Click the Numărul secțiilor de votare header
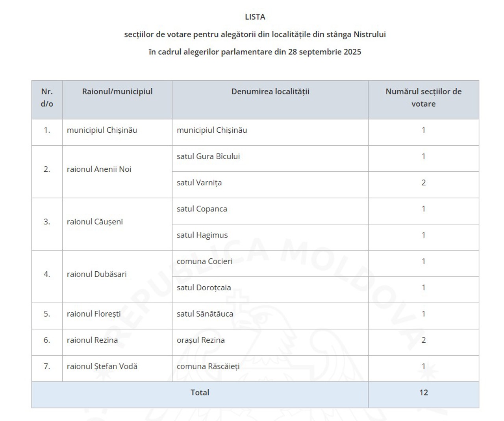 tap(423, 98)
